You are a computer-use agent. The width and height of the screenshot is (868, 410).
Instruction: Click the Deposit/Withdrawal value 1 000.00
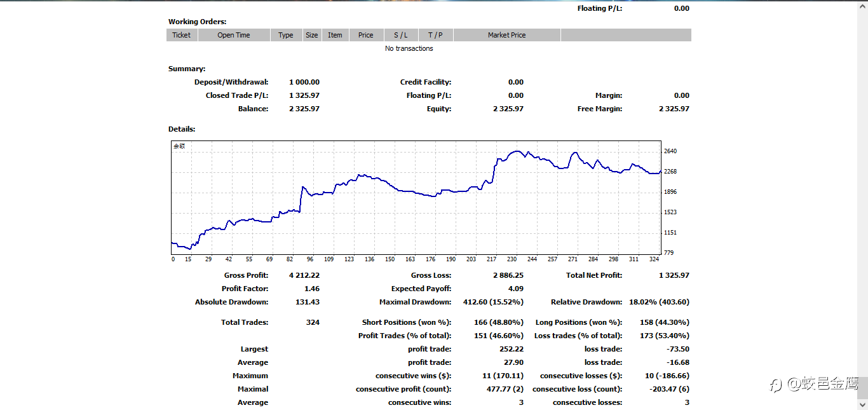pyautogui.click(x=304, y=82)
